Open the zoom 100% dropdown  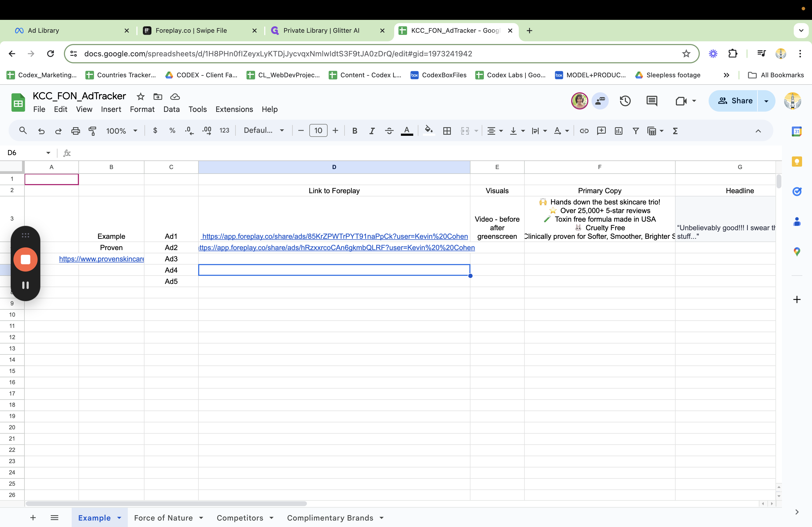(121, 131)
